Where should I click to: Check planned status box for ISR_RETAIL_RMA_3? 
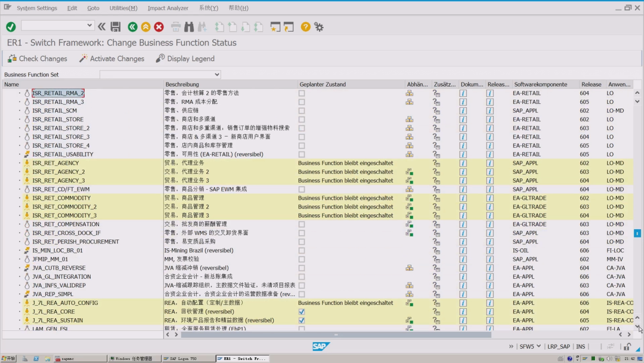(x=302, y=102)
